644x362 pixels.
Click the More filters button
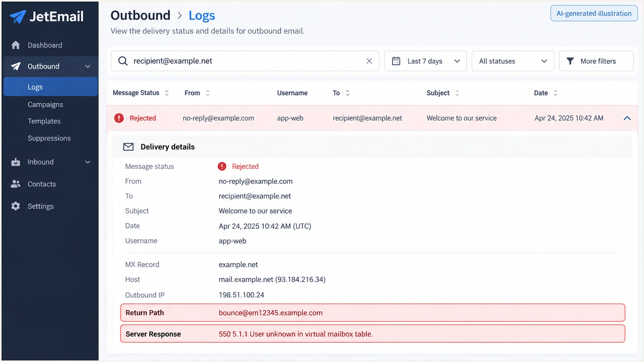[596, 61]
